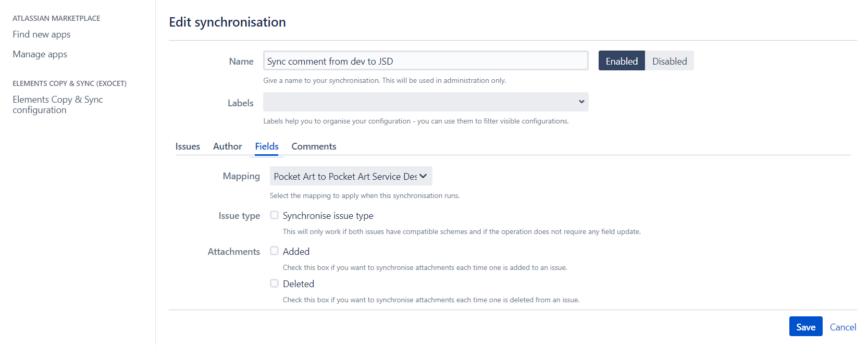
Task: Go to Manage apps
Action: pyautogui.click(x=40, y=54)
